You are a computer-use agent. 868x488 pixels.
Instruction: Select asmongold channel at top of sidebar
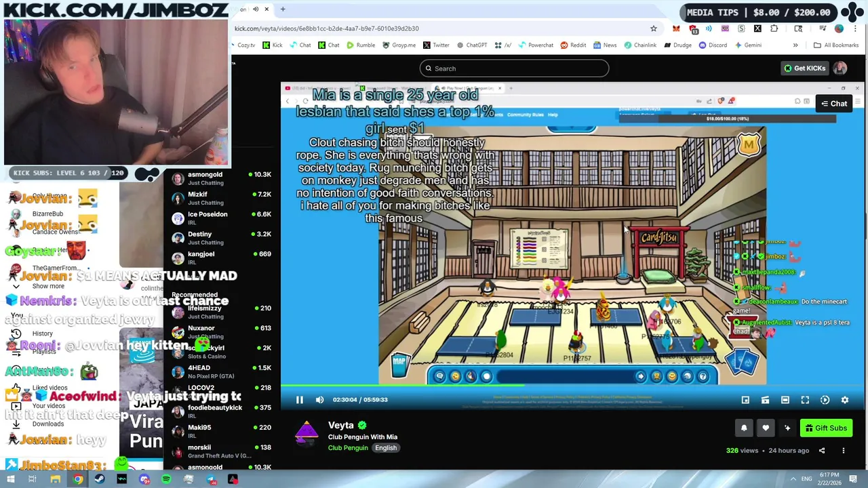pyautogui.click(x=221, y=178)
